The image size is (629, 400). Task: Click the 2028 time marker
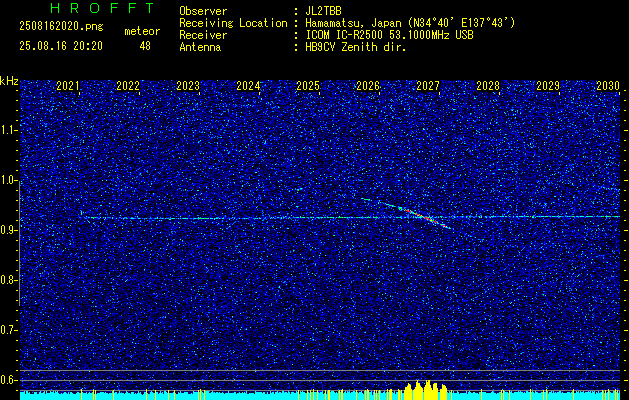pos(488,86)
